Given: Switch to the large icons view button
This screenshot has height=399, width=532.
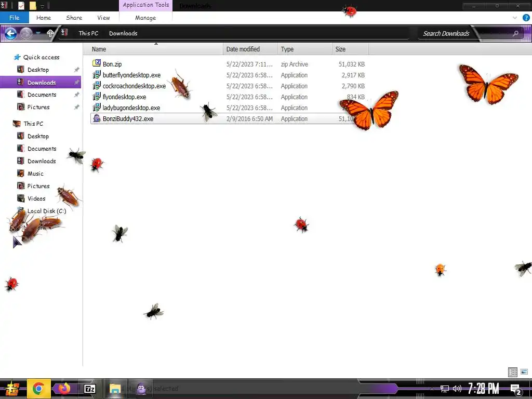Looking at the screenshot, I should [524, 372].
